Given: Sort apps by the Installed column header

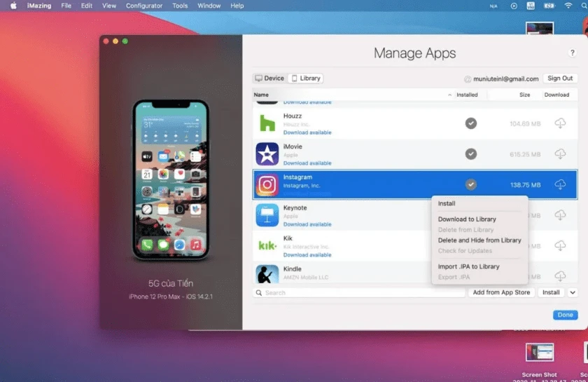Looking at the screenshot, I should point(467,95).
